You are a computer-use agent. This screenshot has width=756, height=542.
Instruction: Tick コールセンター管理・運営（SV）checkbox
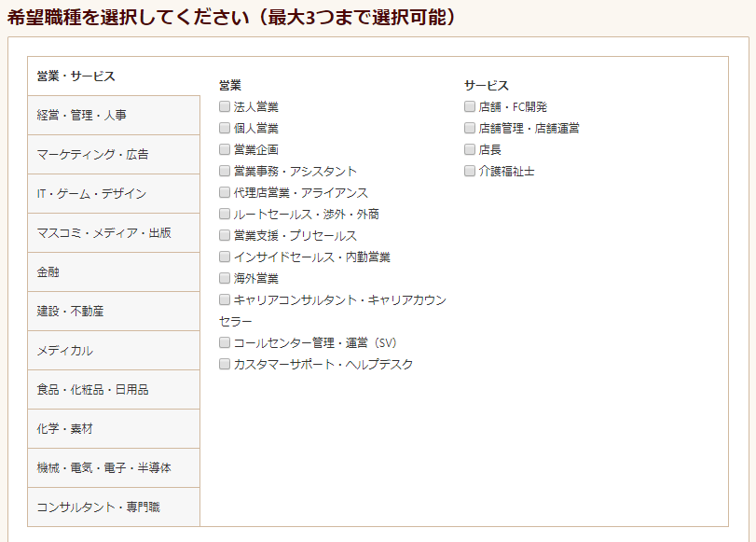click(x=225, y=342)
